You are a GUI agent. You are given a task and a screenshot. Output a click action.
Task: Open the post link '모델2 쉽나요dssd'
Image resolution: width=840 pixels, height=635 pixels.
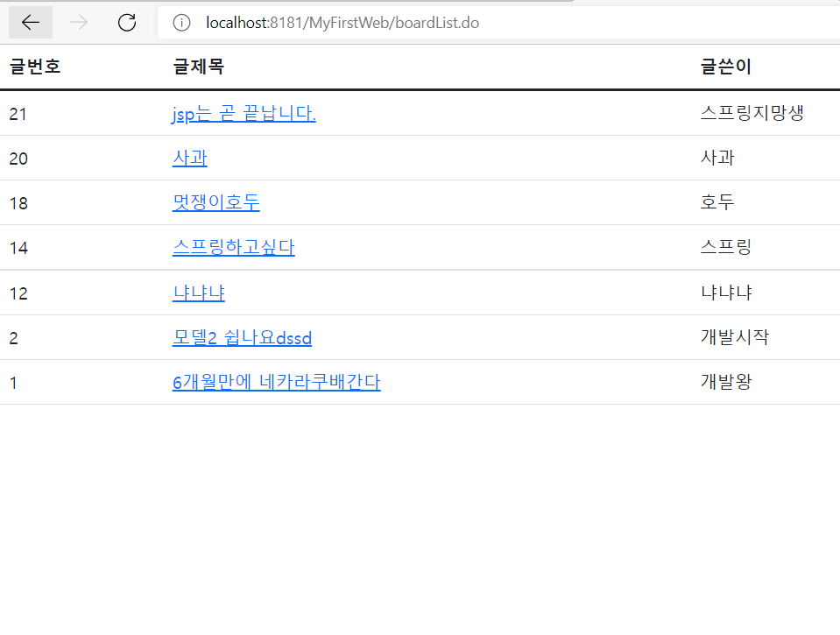(242, 337)
